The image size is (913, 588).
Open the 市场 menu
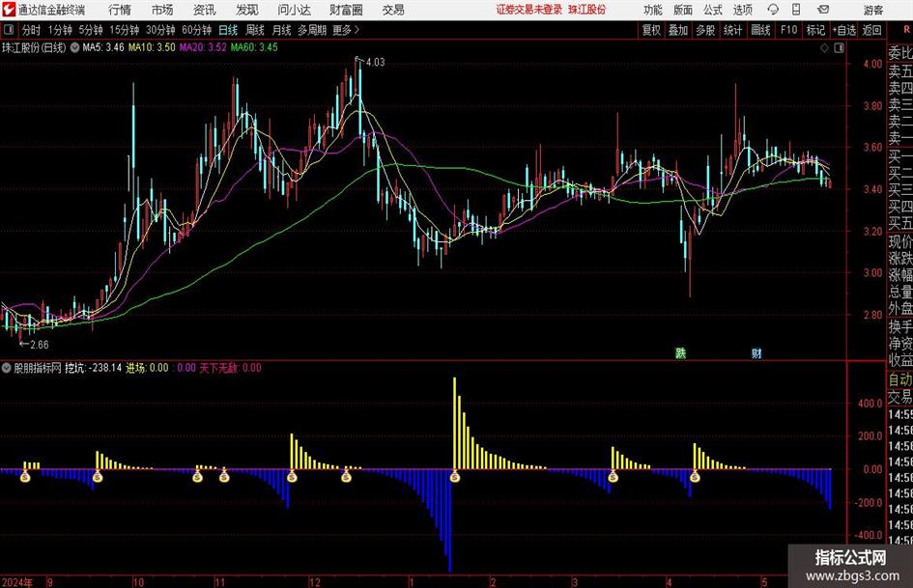162,10
